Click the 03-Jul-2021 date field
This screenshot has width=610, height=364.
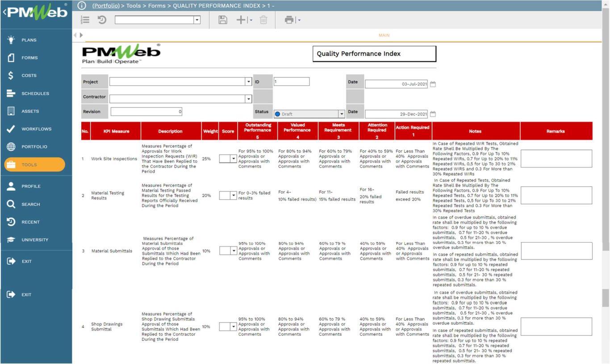(397, 84)
